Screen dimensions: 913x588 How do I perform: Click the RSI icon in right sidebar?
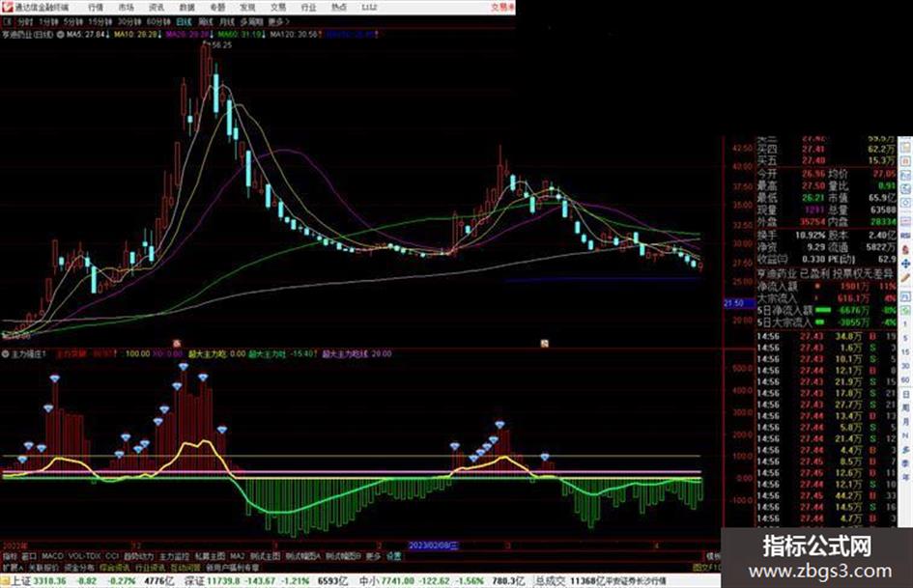pyautogui.click(x=905, y=236)
